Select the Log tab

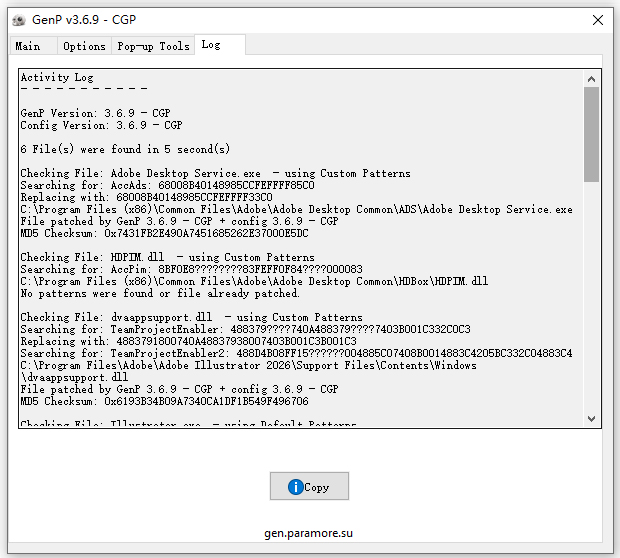pyautogui.click(x=220, y=45)
